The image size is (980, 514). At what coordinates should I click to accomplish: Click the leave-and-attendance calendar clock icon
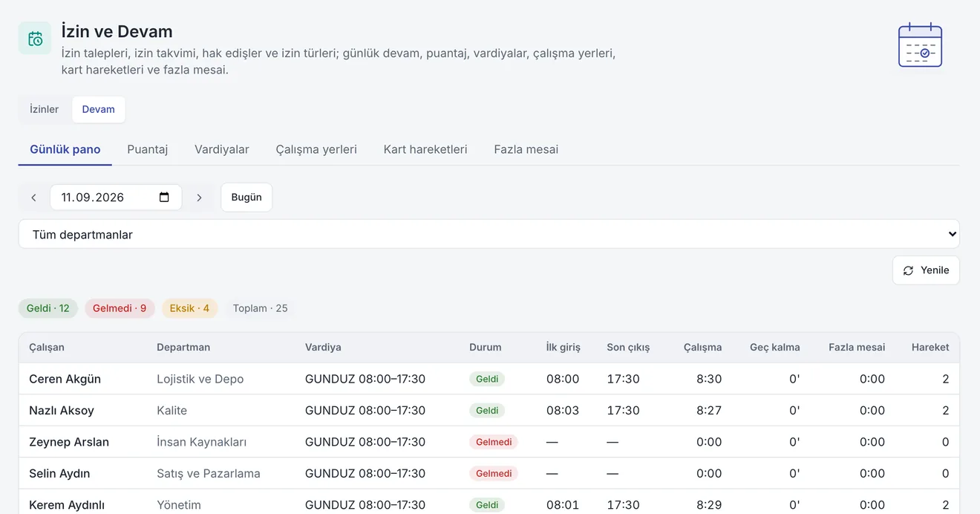pyautogui.click(x=35, y=38)
